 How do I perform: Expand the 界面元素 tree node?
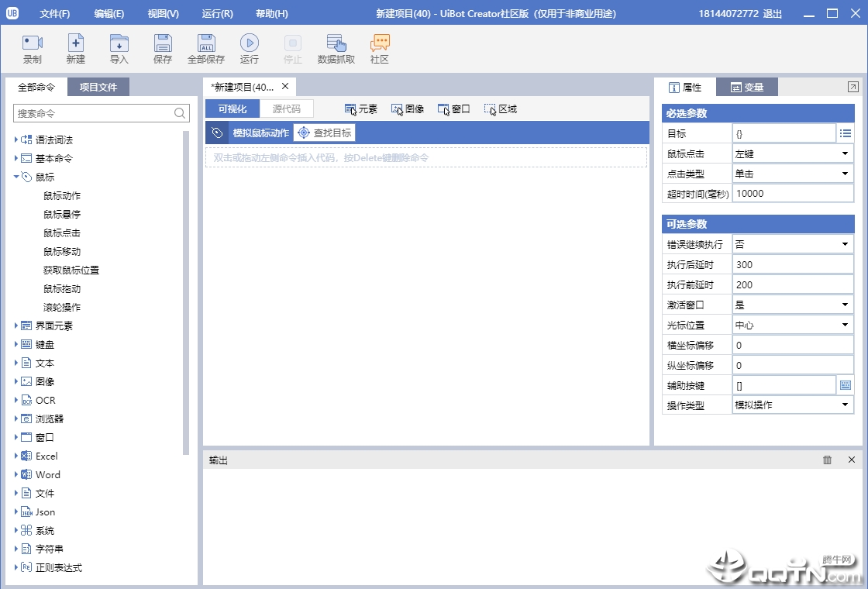16,325
